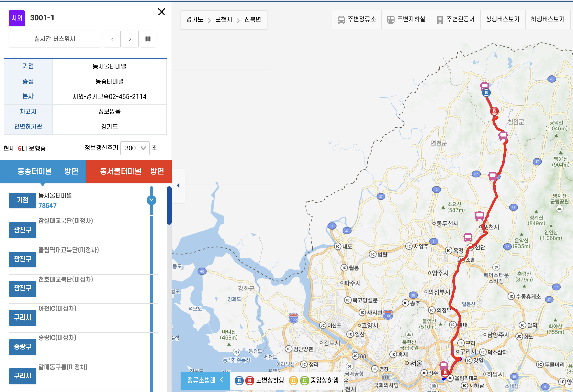
Task: Click the bus icon below 철원군 label
Action: (x=503, y=136)
